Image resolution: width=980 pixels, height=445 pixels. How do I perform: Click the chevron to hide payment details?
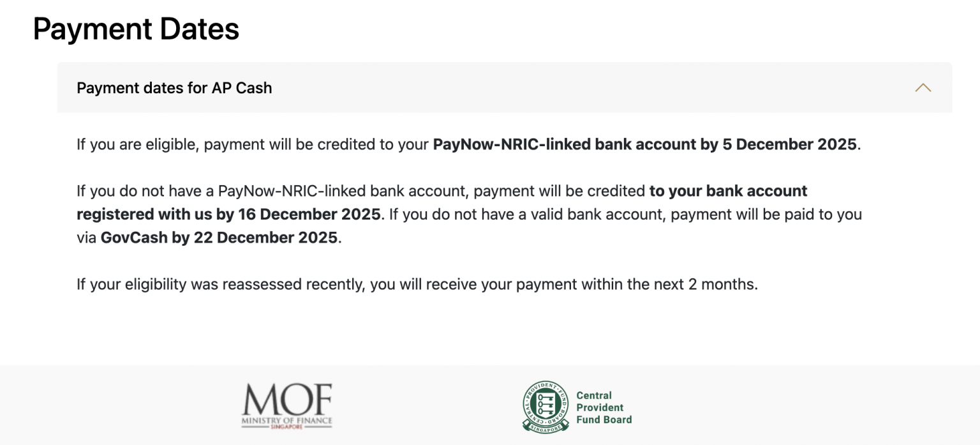(x=923, y=87)
